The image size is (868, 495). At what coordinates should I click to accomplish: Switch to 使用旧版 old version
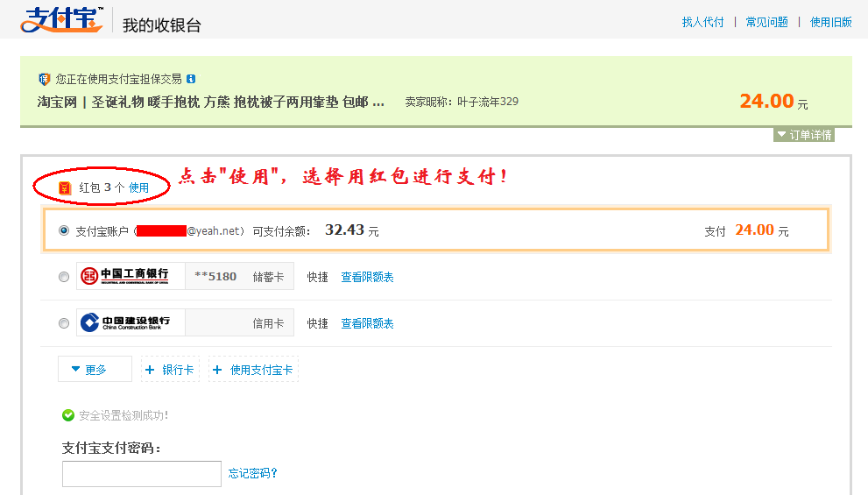tap(831, 22)
